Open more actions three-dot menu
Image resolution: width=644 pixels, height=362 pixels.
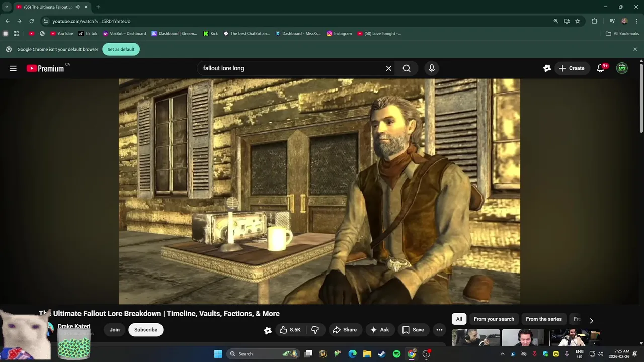click(x=439, y=330)
